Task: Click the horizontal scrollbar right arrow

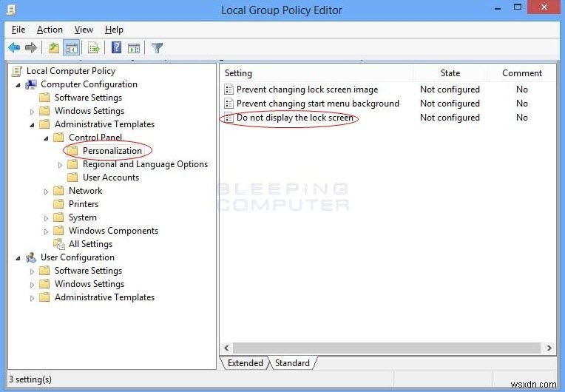Action: tap(549, 348)
